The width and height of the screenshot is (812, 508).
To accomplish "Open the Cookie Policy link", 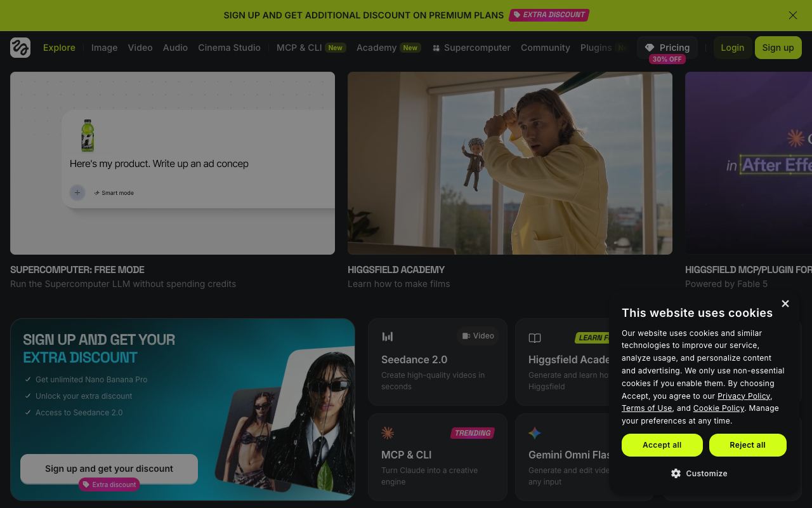I will point(718,408).
